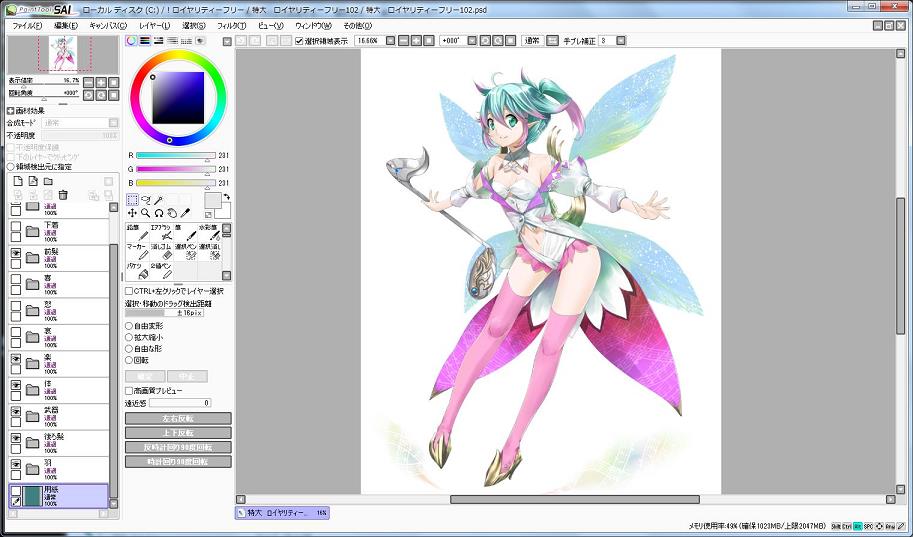Viewport: 913px width, 537px height.
Task: Pick the Zoom magnifier tool
Action: pos(145,213)
